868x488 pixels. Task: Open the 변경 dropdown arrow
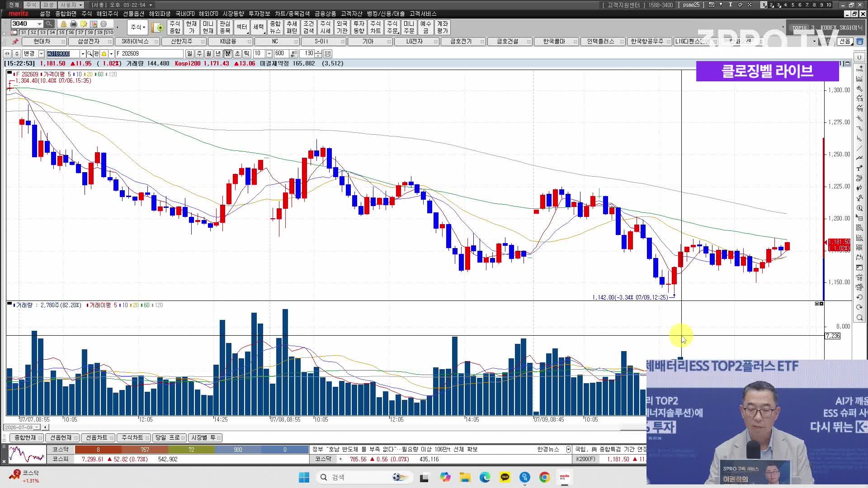coord(41,54)
